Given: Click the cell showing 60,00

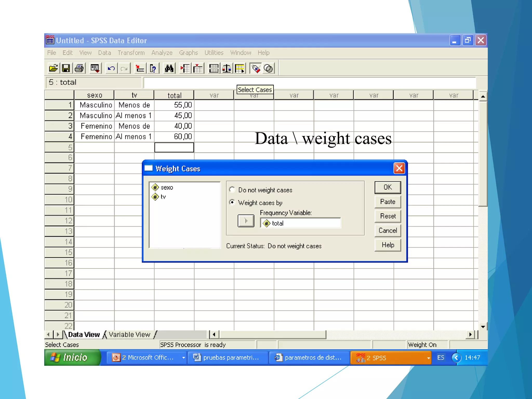Looking at the screenshot, I should [174, 136].
